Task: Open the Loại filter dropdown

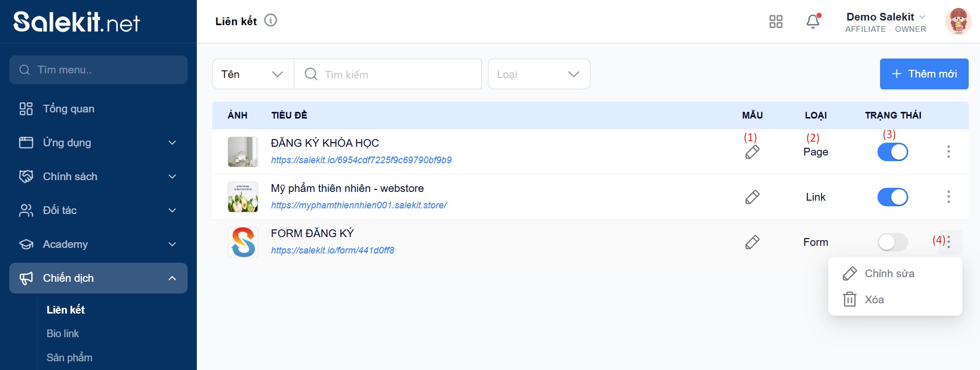Action: 538,74
